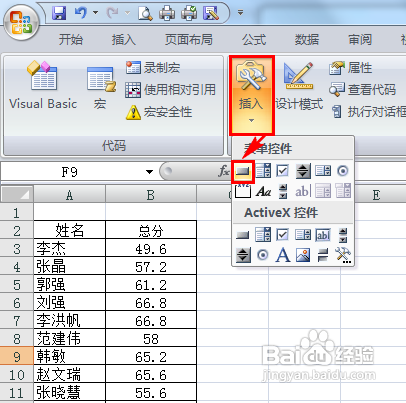Save the workbook from quick access toolbar
Viewport: 406px width, 403px height.
59,13
